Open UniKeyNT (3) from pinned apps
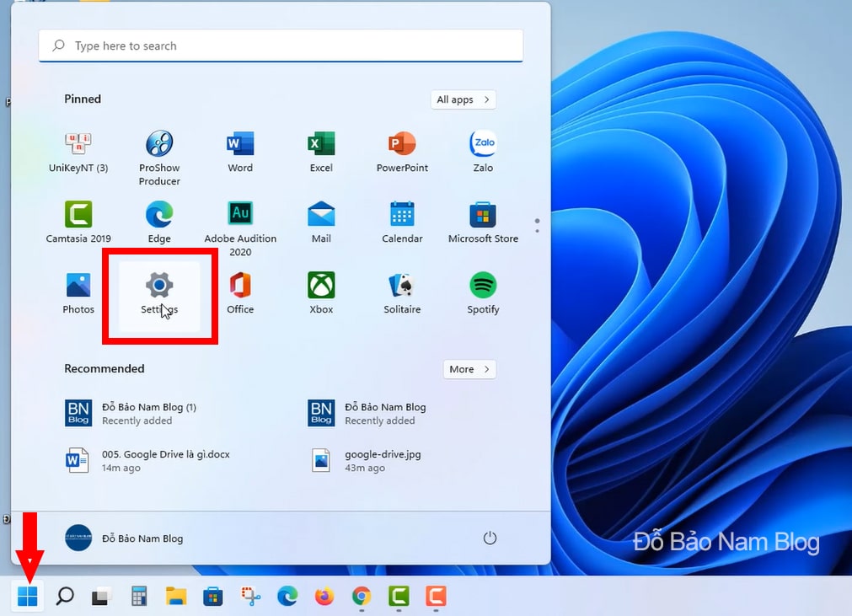Viewport: 852px width, 616px height. coord(78,152)
